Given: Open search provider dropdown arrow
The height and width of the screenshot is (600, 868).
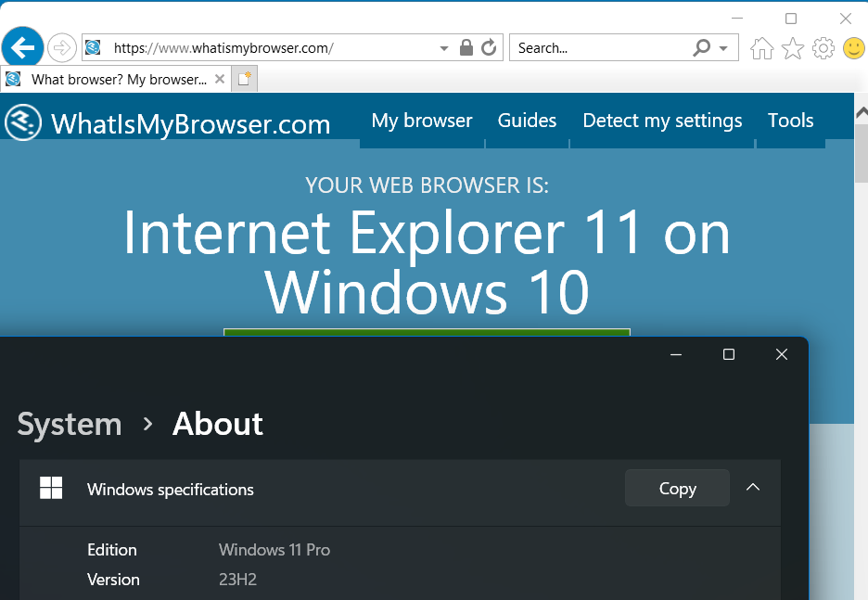Looking at the screenshot, I should coord(723,48).
